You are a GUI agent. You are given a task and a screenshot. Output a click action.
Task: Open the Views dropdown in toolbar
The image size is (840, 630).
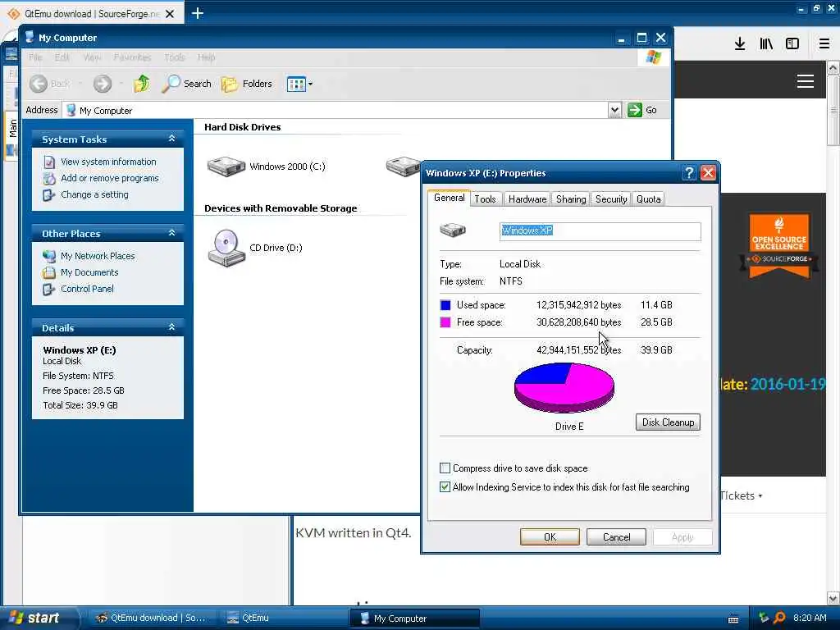point(299,84)
